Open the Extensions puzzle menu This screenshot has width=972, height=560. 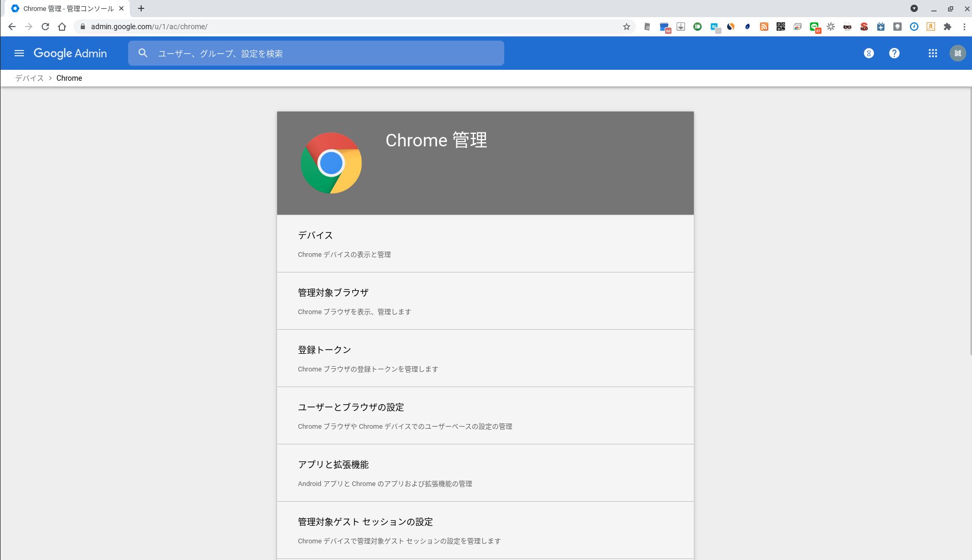[948, 27]
